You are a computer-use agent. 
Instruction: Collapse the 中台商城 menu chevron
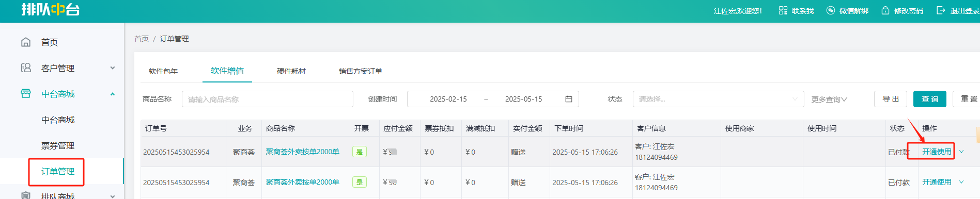[x=113, y=94]
